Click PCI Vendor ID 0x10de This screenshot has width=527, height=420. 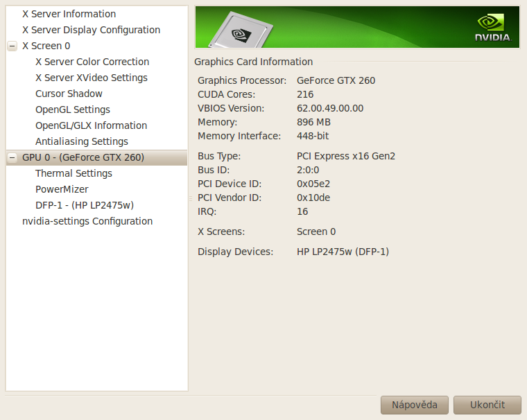pyautogui.click(x=313, y=198)
